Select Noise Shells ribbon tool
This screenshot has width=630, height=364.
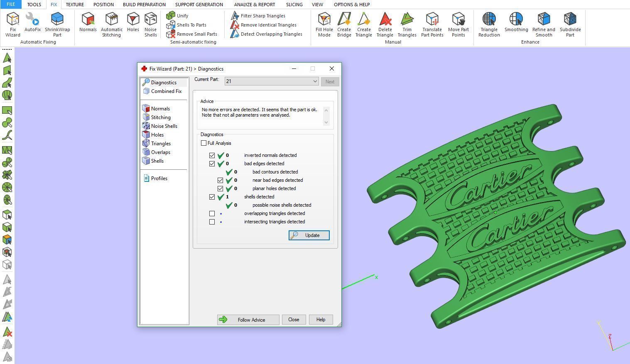click(150, 24)
